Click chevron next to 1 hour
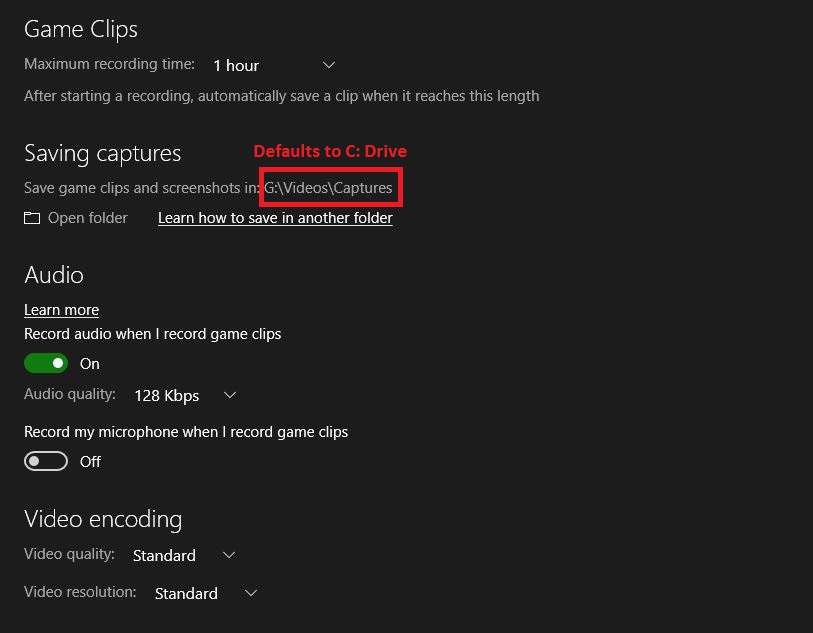 tap(329, 65)
